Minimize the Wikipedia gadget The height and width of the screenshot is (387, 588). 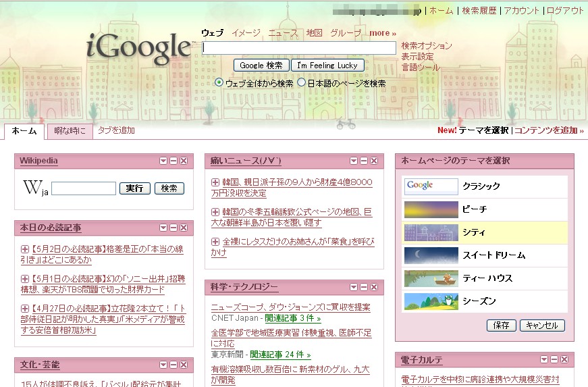[x=173, y=161]
